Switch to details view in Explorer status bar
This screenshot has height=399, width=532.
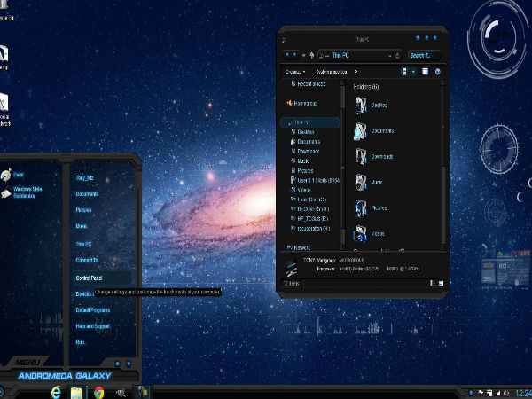[x=432, y=283]
